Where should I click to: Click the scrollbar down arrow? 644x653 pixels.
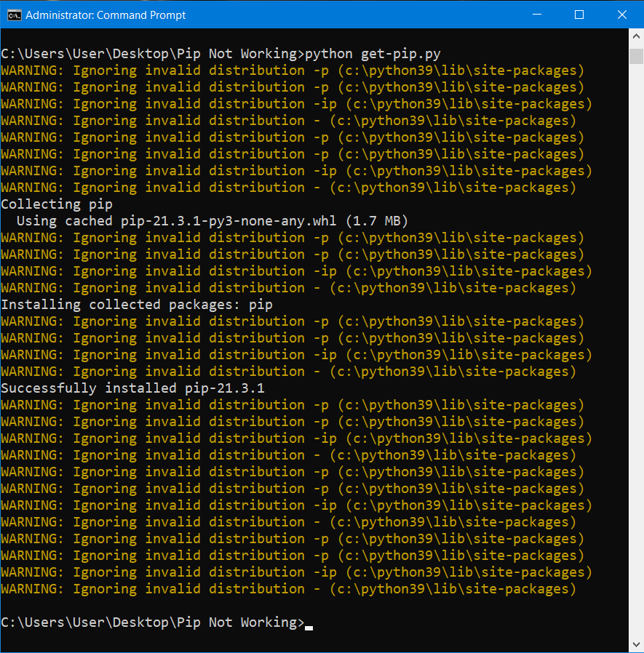635,643
